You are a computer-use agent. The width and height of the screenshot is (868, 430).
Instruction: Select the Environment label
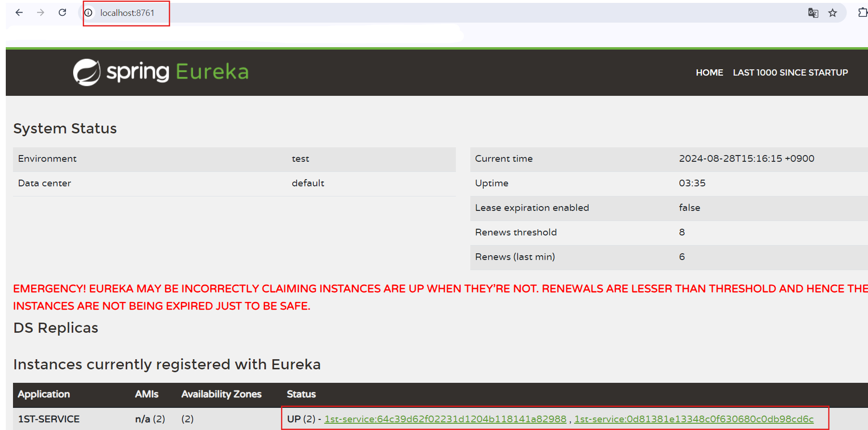tap(47, 159)
